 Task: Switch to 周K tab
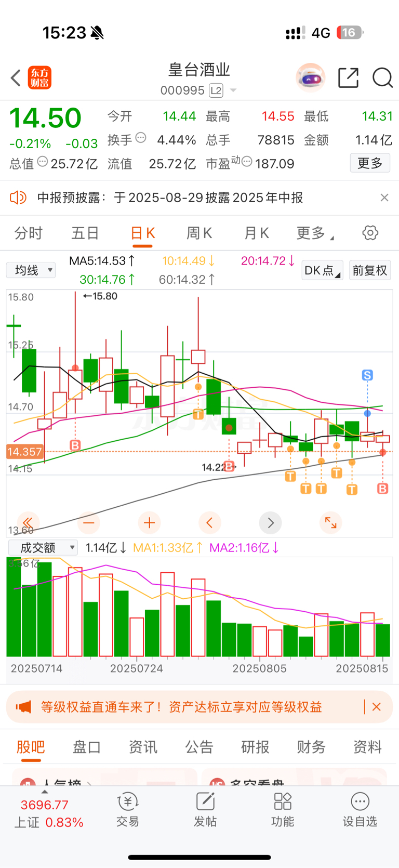(199, 233)
